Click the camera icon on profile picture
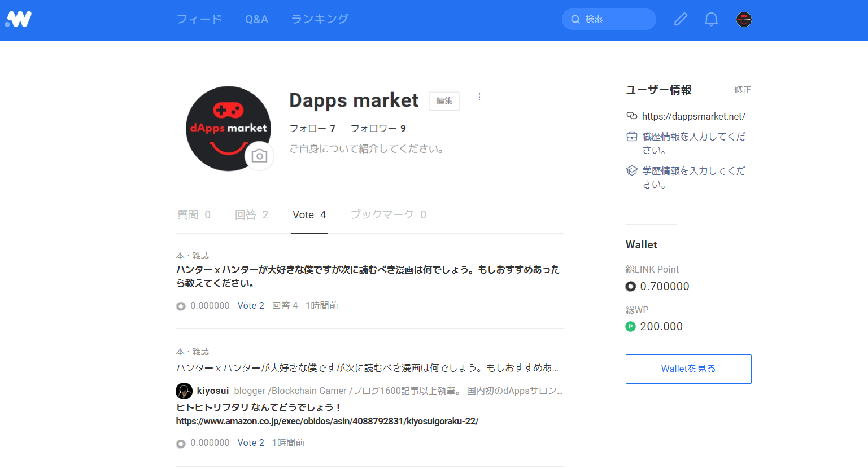Screen dimensions: 868x469 (259, 156)
